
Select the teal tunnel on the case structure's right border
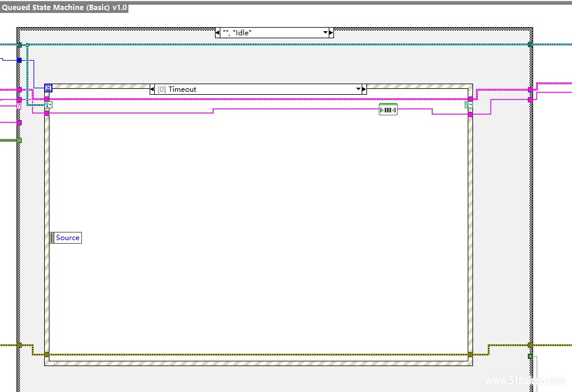pos(530,45)
